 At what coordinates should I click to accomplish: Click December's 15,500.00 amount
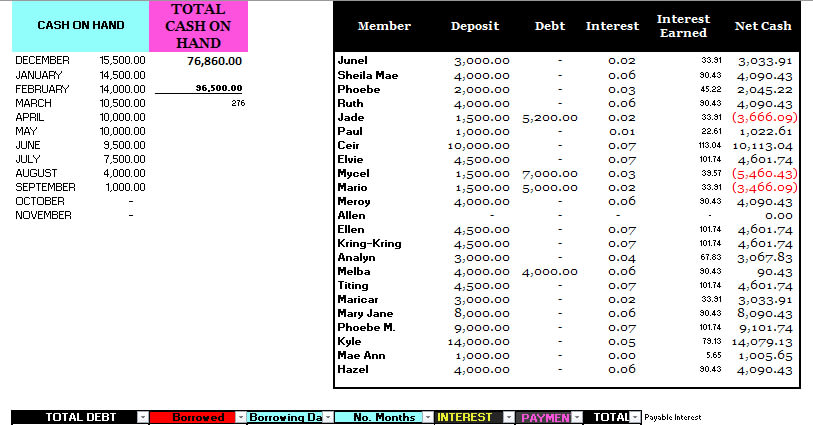(122, 61)
